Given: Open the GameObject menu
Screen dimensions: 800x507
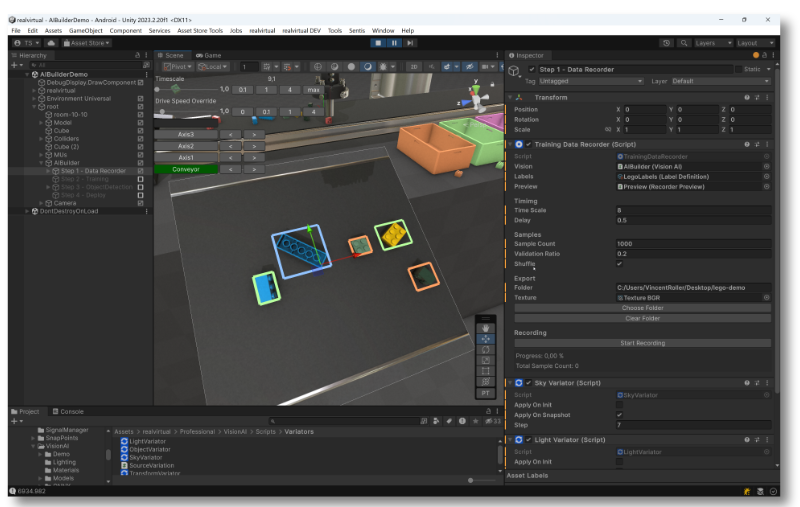Looking at the screenshot, I should point(85,31).
